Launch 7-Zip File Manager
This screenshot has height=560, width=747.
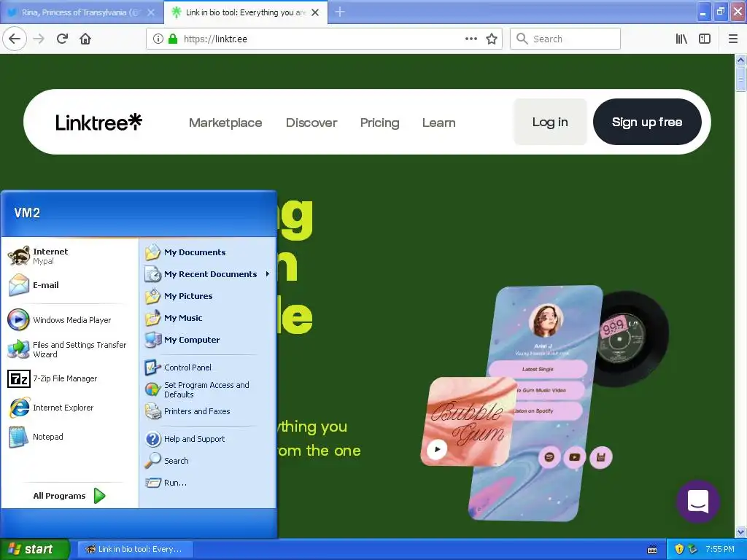coord(69,378)
